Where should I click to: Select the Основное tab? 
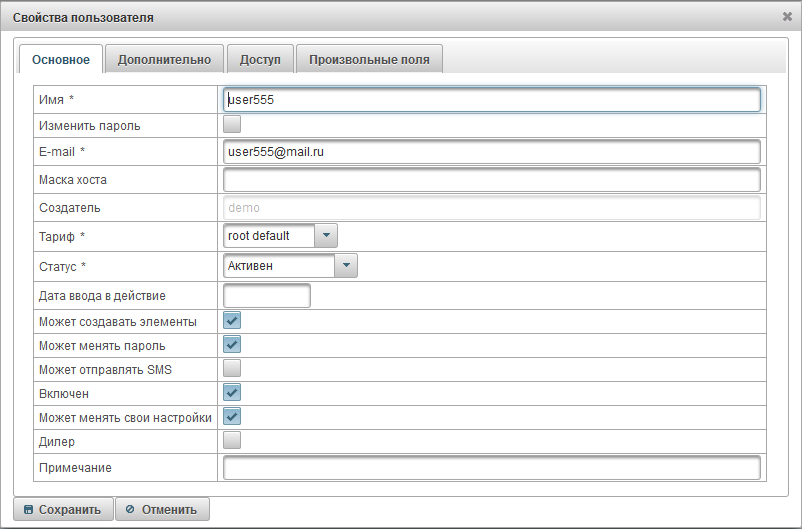pyautogui.click(x=61, y=60)
